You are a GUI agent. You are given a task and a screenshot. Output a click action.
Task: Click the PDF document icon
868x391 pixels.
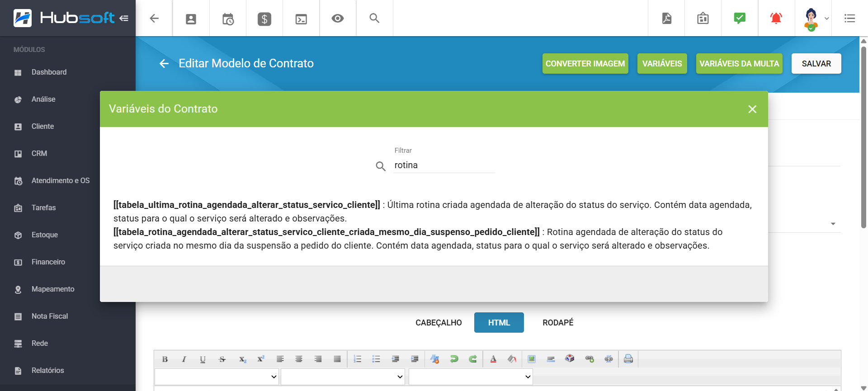pos(666,18)
